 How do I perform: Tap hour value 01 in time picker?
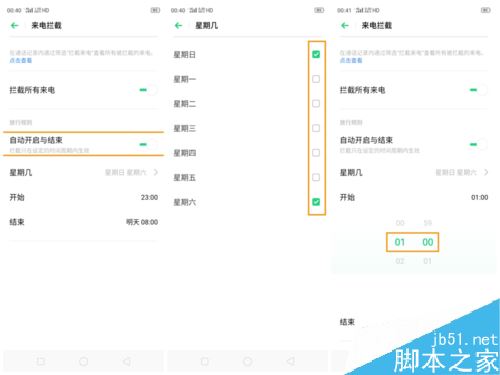click(400, 242)
